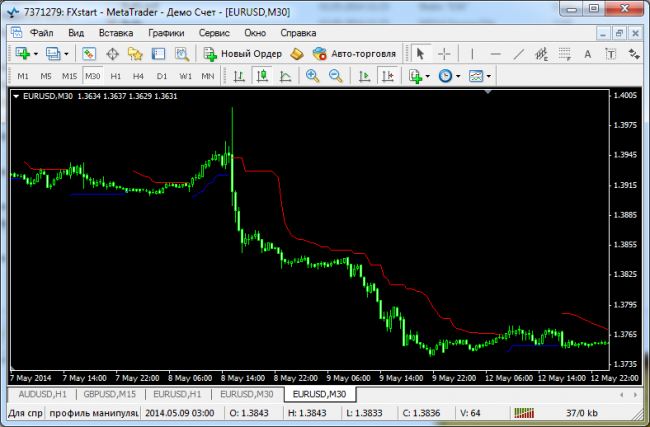650x427 pixels.
Task: Open the Сервис menu
Action: point(214,32)
